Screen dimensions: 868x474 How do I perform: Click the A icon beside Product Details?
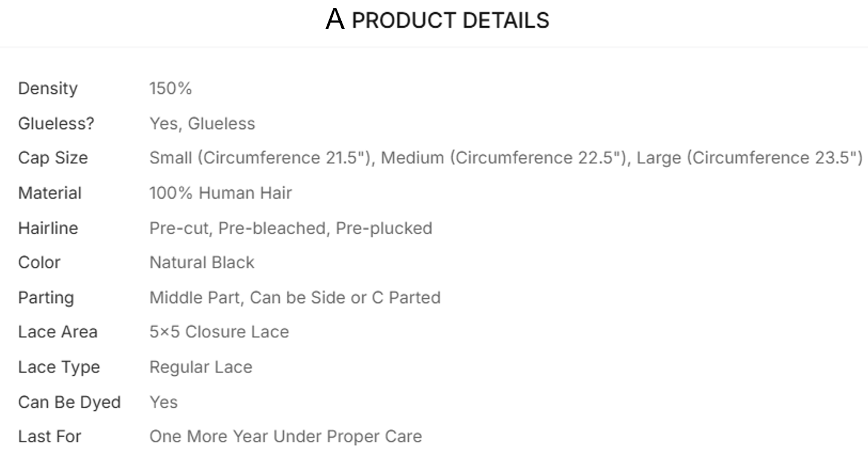pyautogui.click(x=335, y=20)
